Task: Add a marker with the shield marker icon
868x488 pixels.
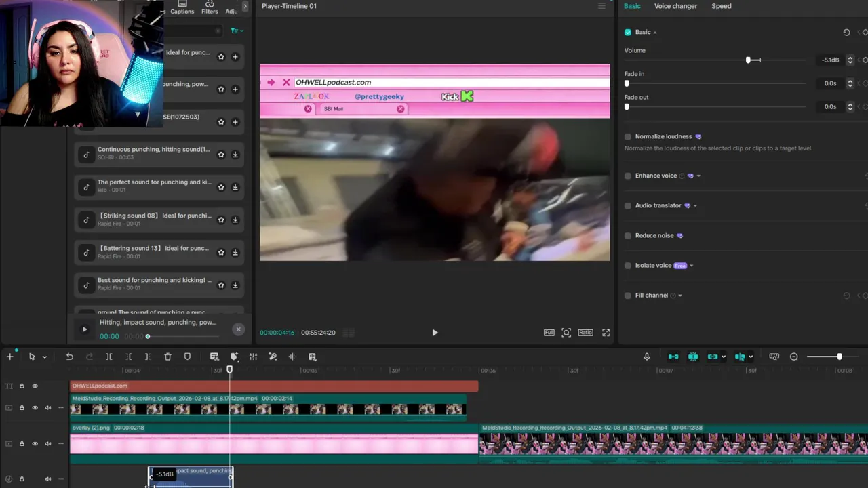Action: pos(187,357)
